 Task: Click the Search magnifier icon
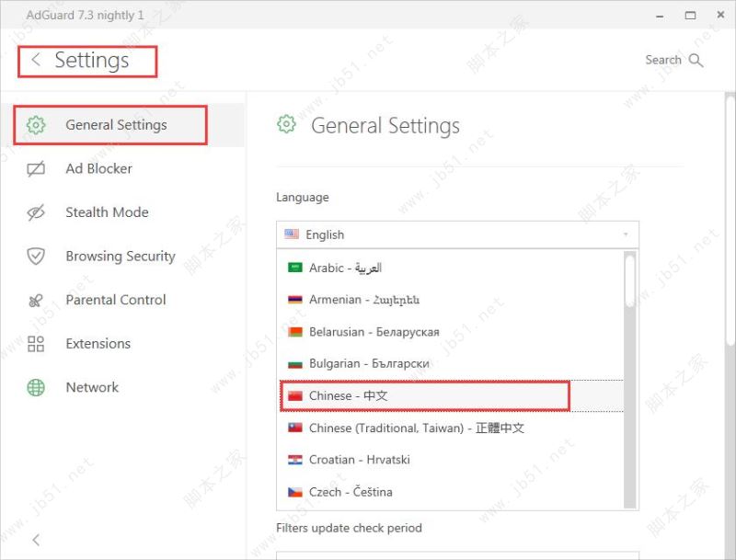pyautogui.click(x=696, y=60)
